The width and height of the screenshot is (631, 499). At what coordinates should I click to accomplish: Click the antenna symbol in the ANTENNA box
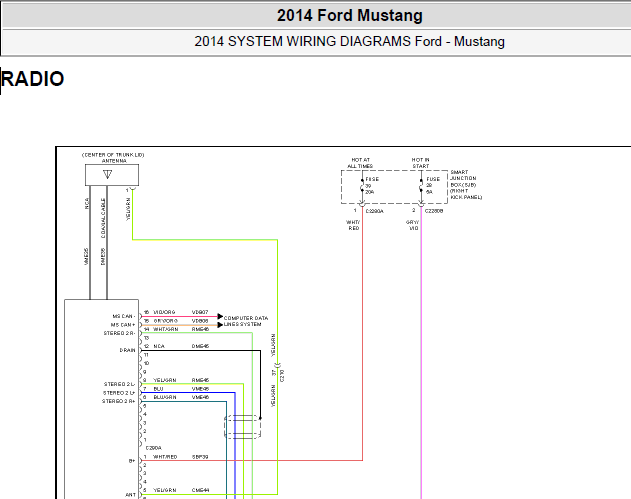click(x=107, y=174)
